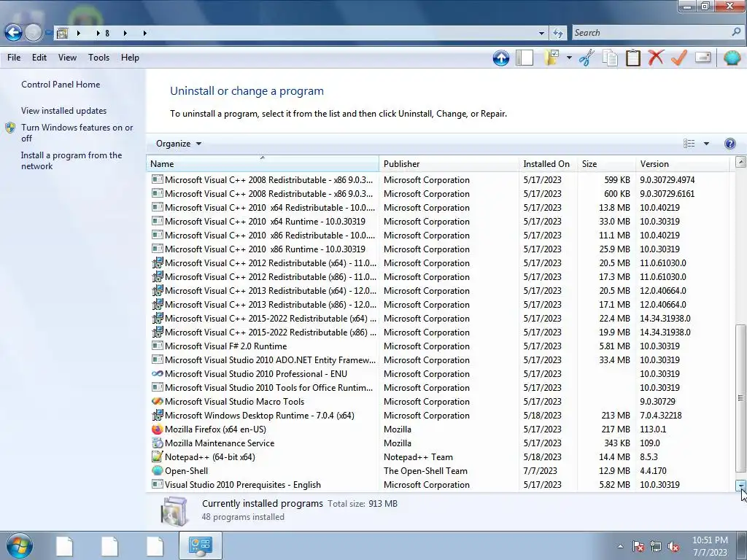Open Classic Explorer shell settings icon
Screen dimensions: 747x560
tap(732, 58)
